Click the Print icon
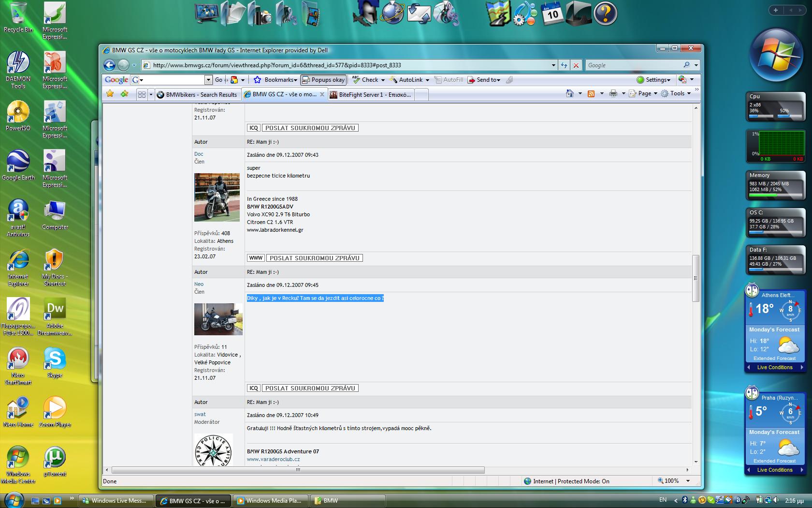The width and height of the screenshot is (812, 508). point(613,93)
